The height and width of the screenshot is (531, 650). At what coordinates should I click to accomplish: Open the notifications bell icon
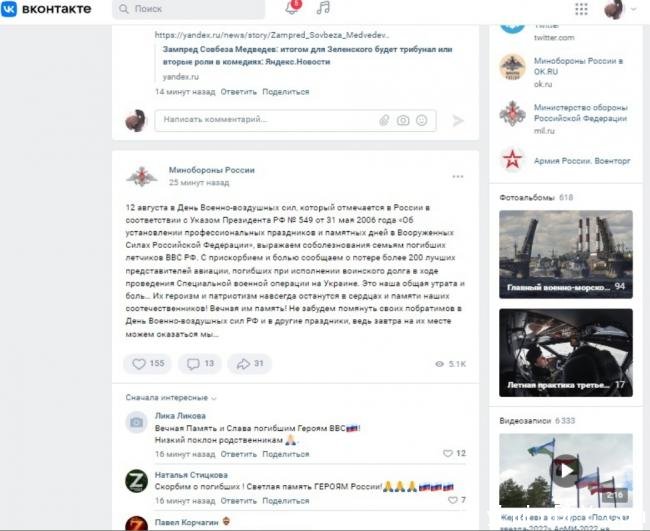[x=292, y=8]
